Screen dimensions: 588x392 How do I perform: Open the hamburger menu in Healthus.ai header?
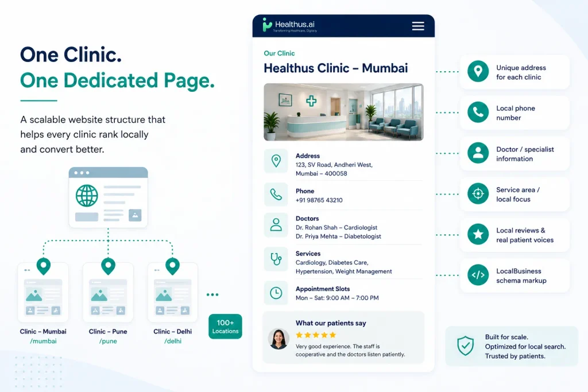click(418, 26)
